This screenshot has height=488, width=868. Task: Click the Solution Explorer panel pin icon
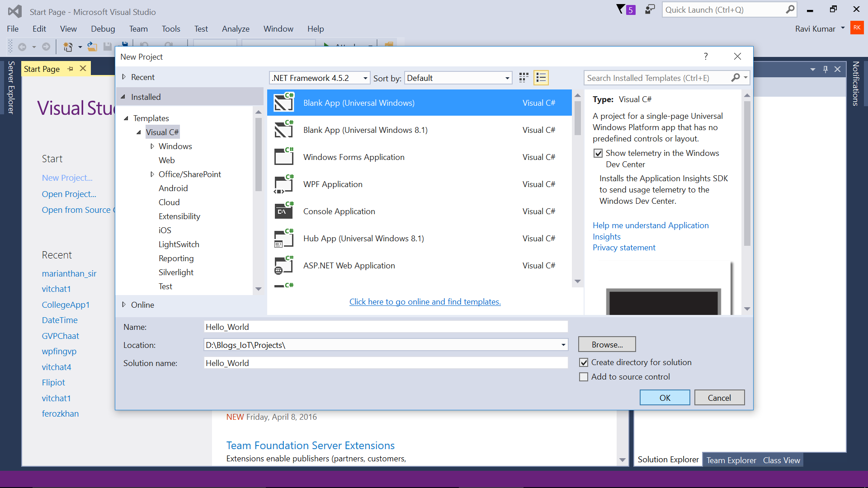(826, 69)
